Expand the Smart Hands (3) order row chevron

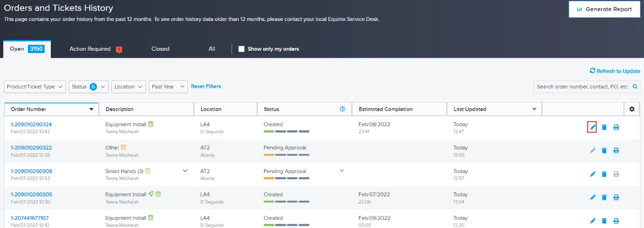point(185,171)
